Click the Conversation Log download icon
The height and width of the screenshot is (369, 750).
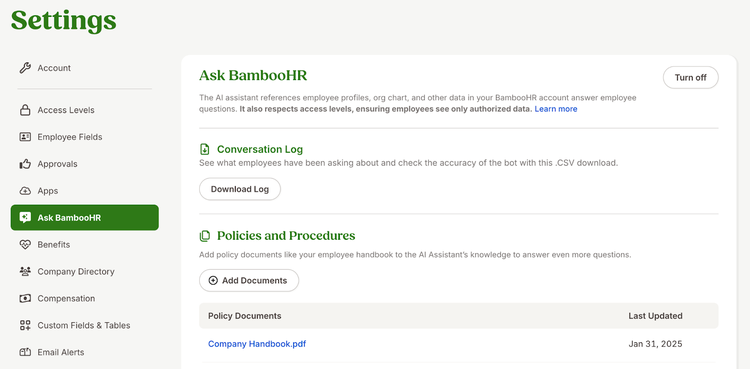pos(205,149)
